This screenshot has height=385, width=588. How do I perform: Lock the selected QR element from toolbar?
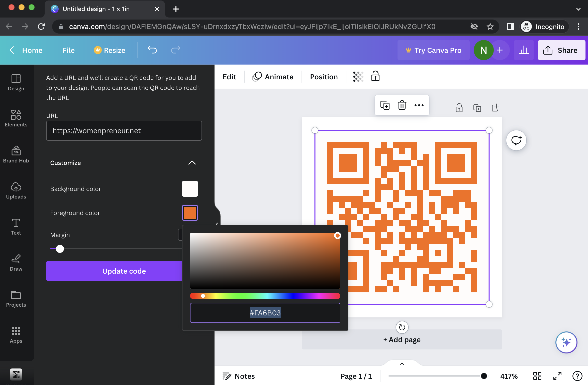(375, 76)
